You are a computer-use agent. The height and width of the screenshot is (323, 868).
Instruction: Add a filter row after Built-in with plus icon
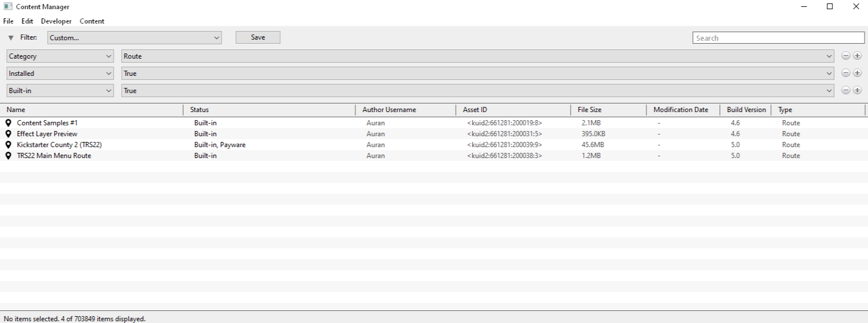click(857, 91)
